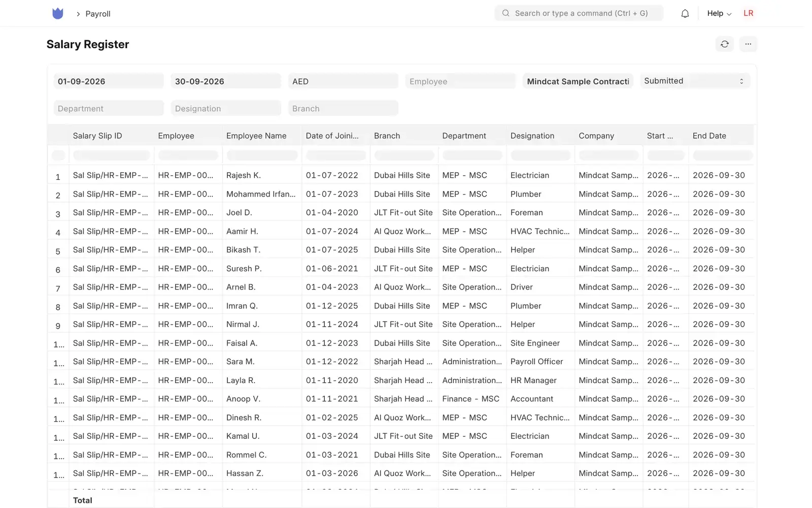
Task: Click Payroll Officer designation cell
Action: coord(540,362)
